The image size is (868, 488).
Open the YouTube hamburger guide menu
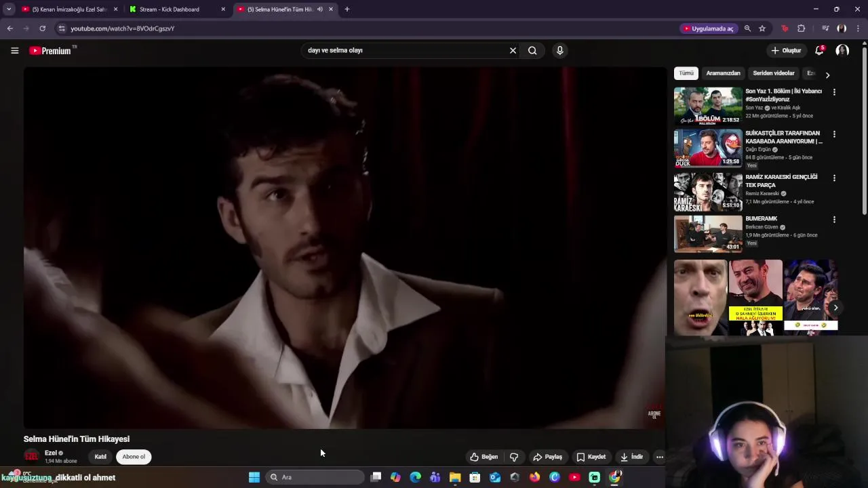14,50
